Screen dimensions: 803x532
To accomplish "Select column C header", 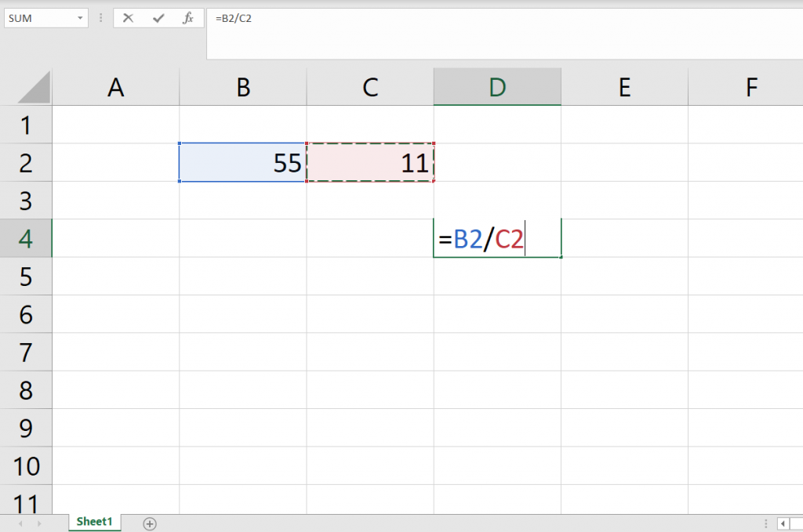I will click(370, 87).
